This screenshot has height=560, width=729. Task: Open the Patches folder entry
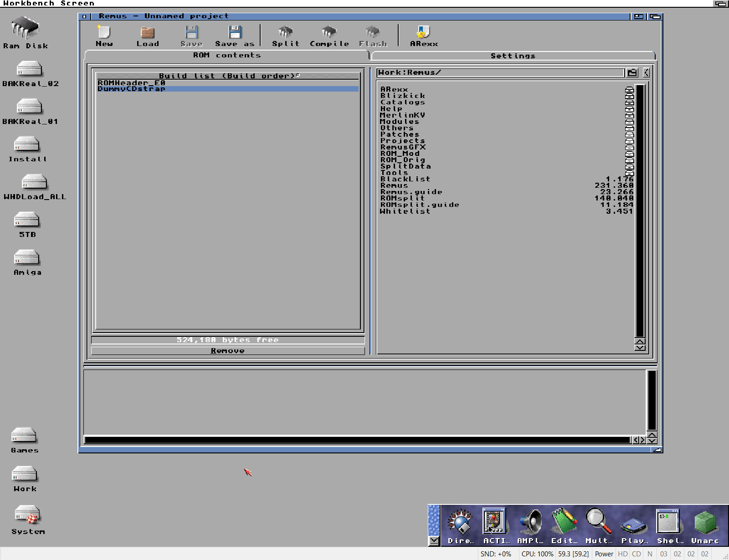tap(507, 134)
